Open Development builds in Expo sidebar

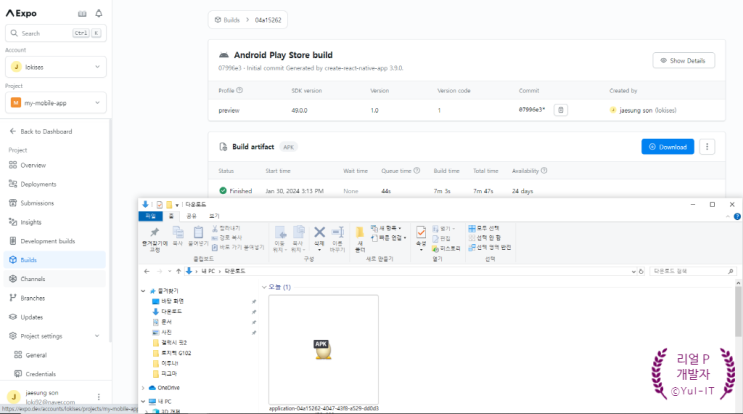pos(42,241)
